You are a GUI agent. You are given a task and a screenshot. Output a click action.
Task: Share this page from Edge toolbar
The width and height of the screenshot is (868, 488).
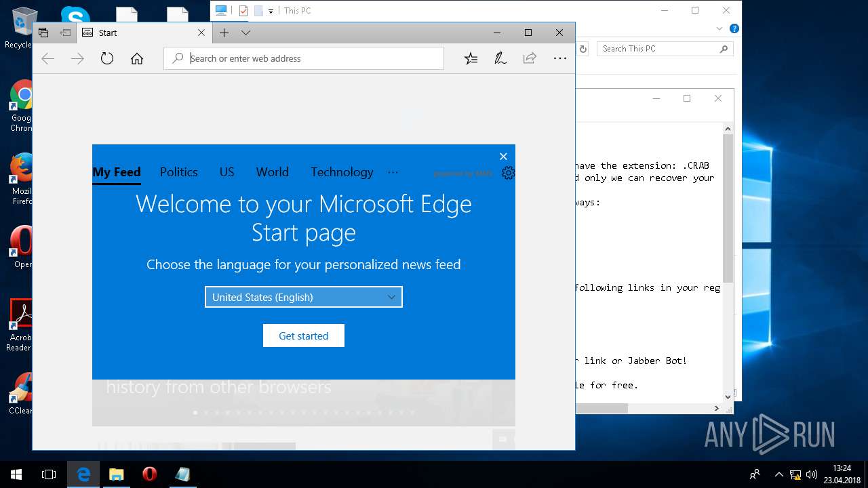tap(530, 58)
